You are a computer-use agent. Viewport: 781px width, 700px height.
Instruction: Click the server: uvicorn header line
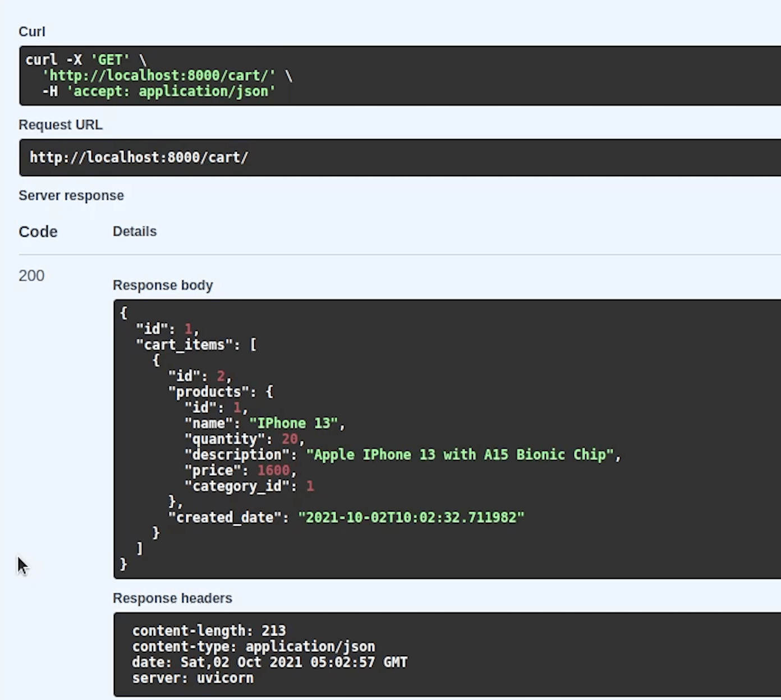click(x=192, y=678)
